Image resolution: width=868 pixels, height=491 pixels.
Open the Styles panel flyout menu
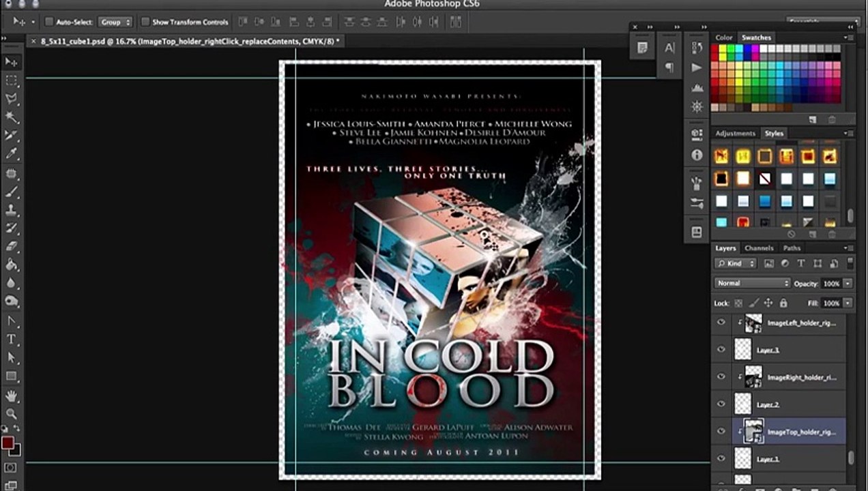848,133
